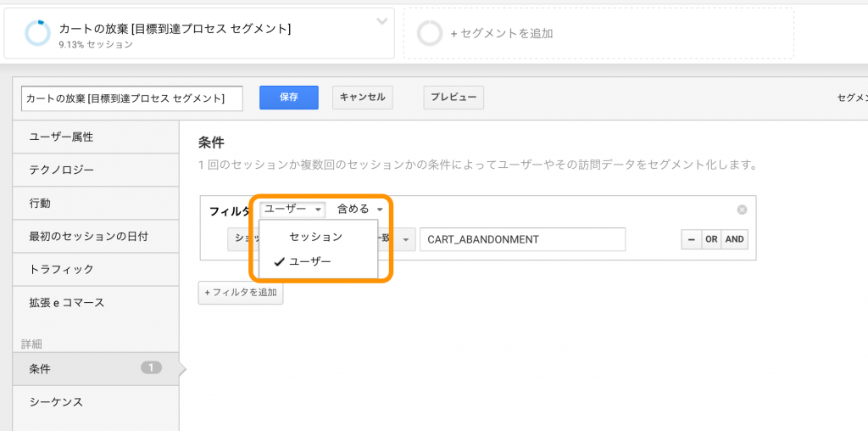Click + フィルタを追加 button
The width and height of the screenshot is (868, 431).
241,293
